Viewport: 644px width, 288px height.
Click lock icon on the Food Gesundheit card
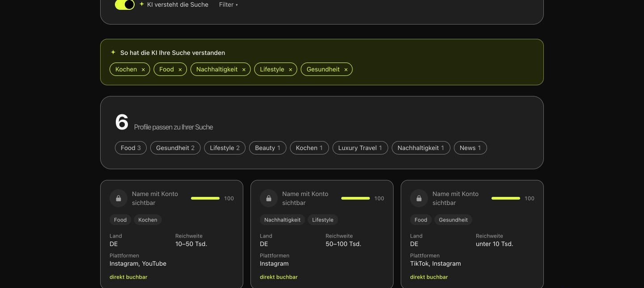click(x=419, y=198)
